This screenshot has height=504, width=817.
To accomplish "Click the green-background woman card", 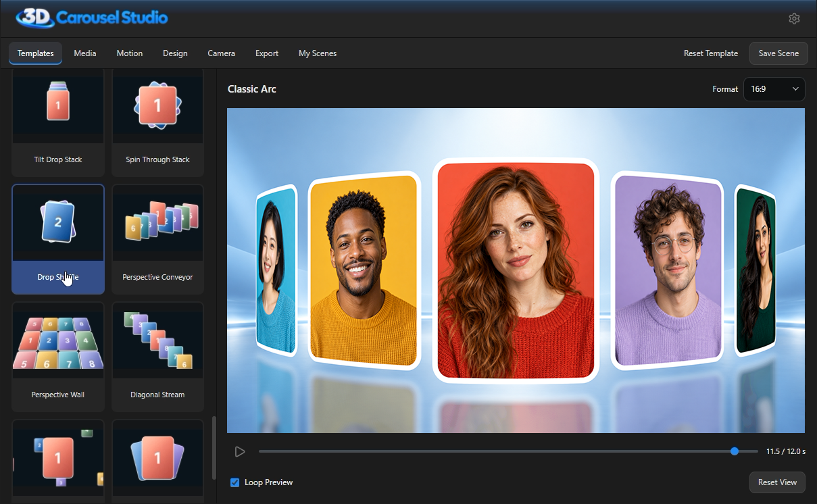I will click(x=756, y=270).
